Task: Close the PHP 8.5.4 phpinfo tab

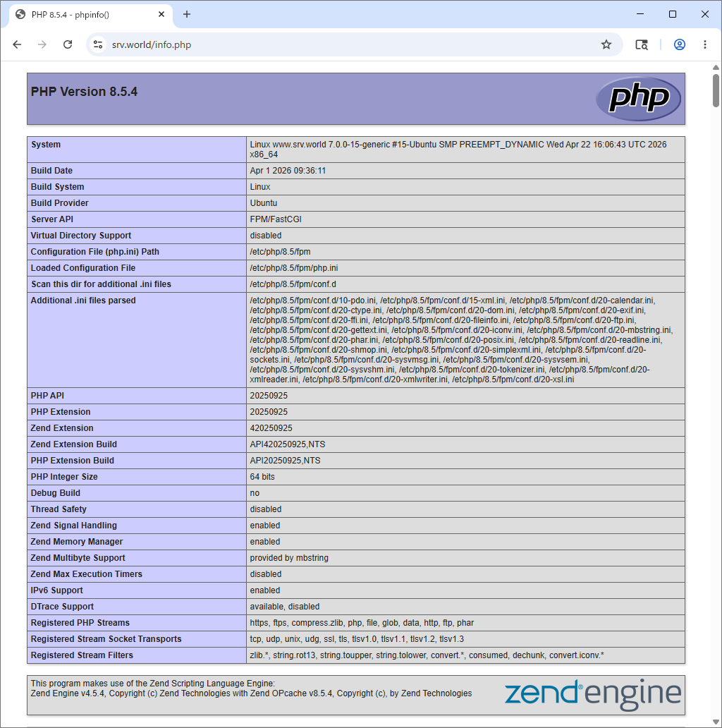Action: (x=161, y=14)
